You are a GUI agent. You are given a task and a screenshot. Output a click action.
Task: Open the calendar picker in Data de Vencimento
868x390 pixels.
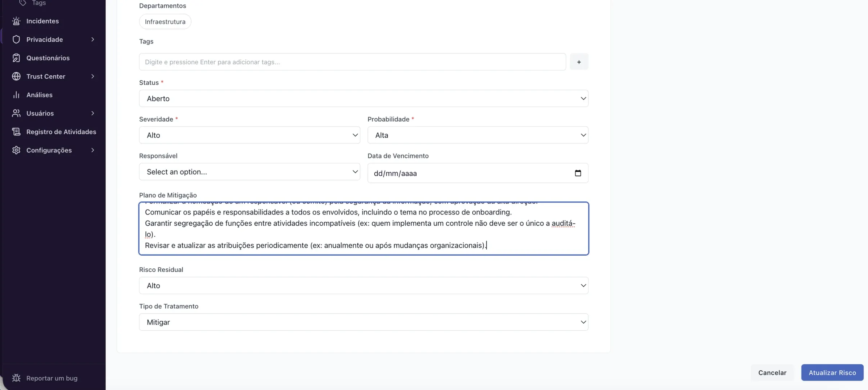click(x=578, y=173)
